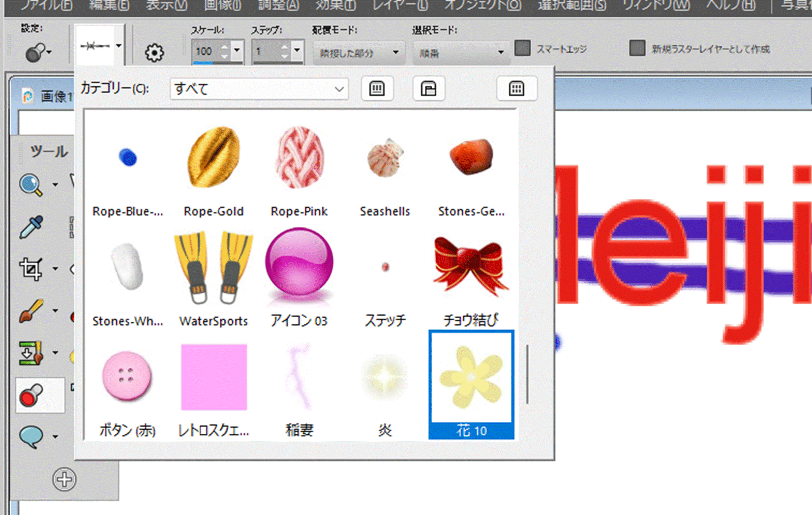The image size is (812, 515).
Task: Open the 画像 menu
Action: pyautogui.click(x=223, y=5)
